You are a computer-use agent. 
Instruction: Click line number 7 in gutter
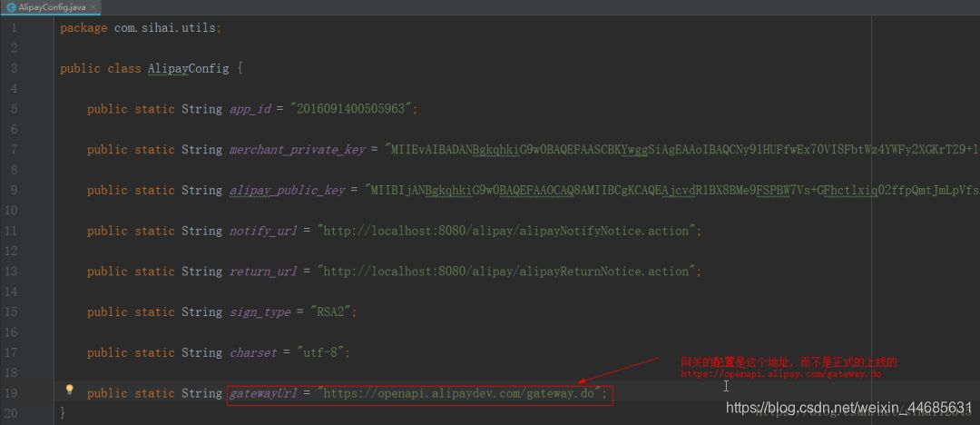click(x=14, y=150)
